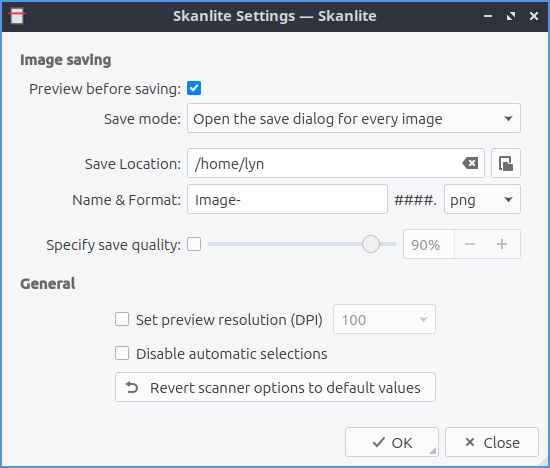Click the Image- name prefix field
Image resolution: width=550 pixels, height=468 pixels.
point(287,199)
